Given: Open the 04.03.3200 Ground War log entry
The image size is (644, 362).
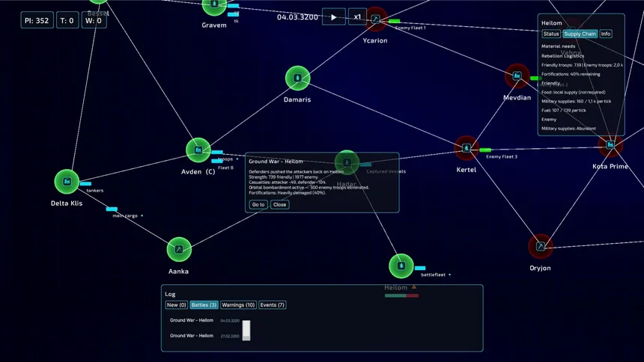Looking at the screenshot, I should 204,321.
